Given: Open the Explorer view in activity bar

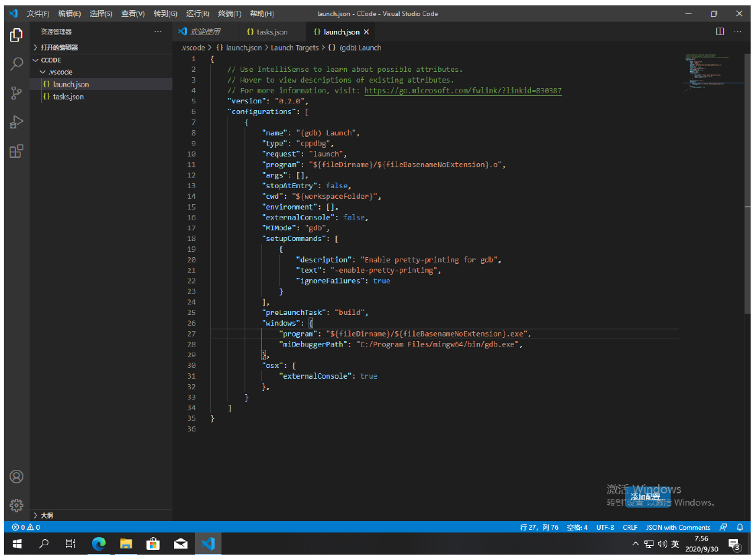Looking at the screenshot, I should tap(16, 35).
